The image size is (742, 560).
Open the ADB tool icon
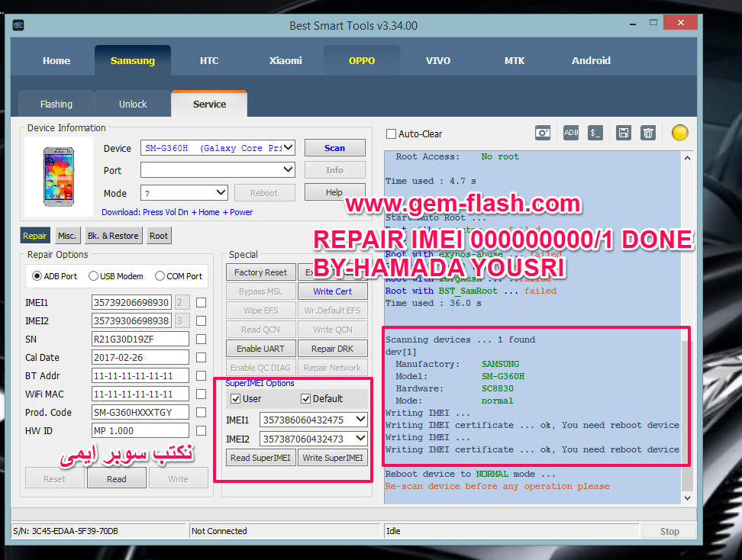point(571,133)
